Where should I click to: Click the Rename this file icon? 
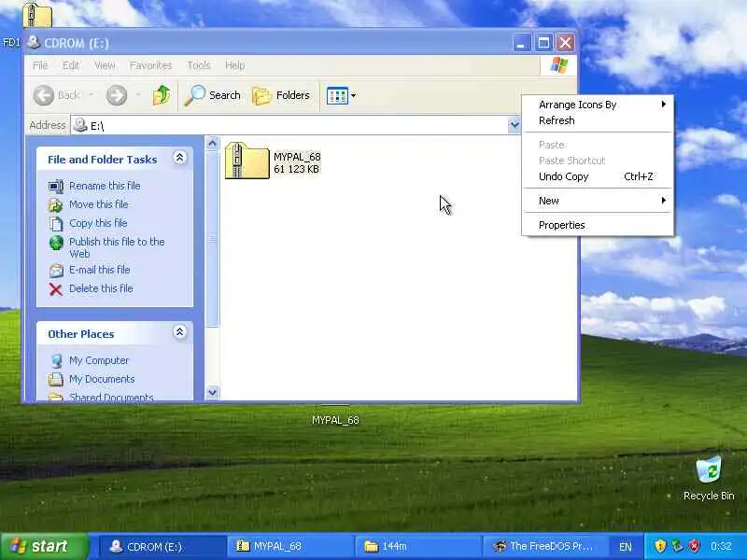[56, 186]
